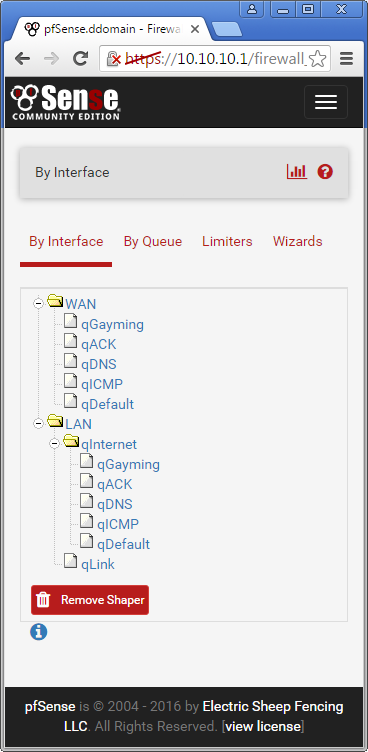Open queue status bar chart icon
The image size is (368, 752).
(x=297, y=172)
